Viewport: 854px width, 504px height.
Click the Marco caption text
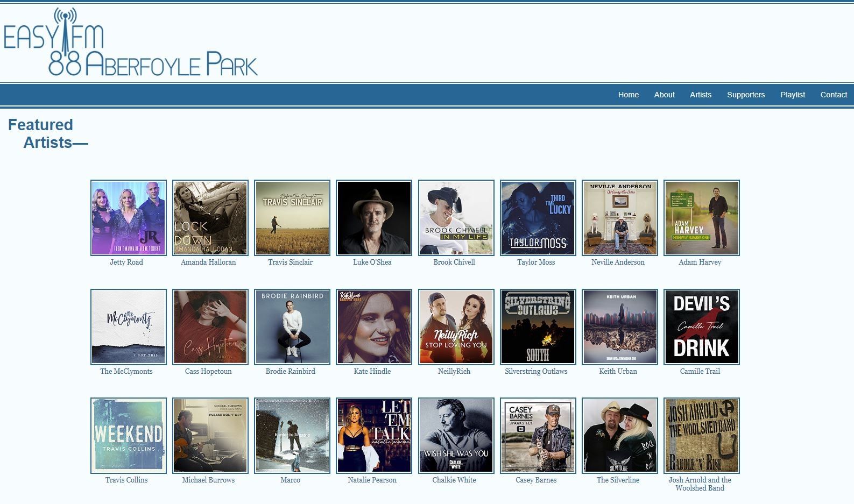[290, 480]
